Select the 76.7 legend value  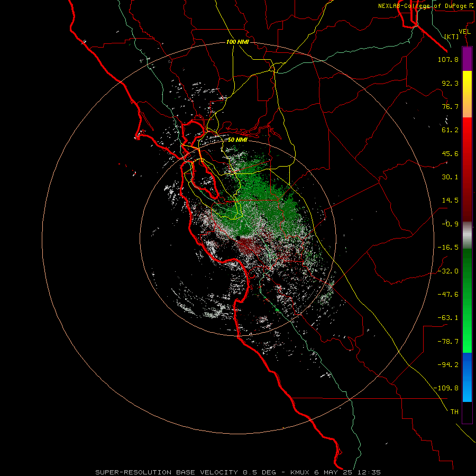click(450, 106)
